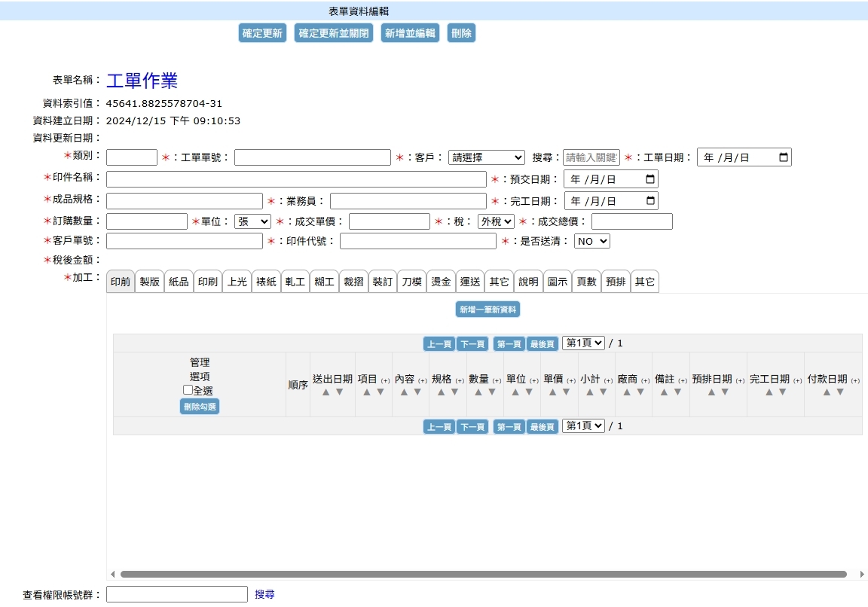Click the 印件名稱 text field
This screenshot has height=607, width=868.
pyautogui.click(x=296, y=179)
